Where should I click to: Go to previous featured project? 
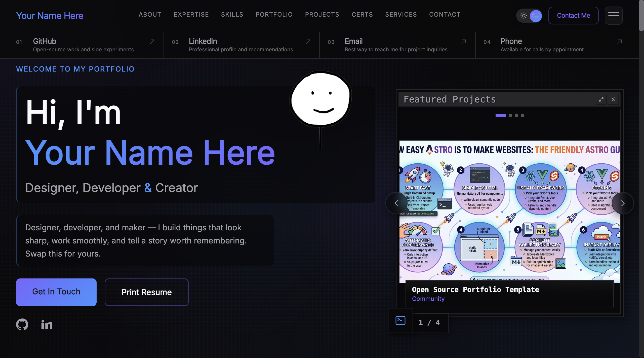pos(396,203)
